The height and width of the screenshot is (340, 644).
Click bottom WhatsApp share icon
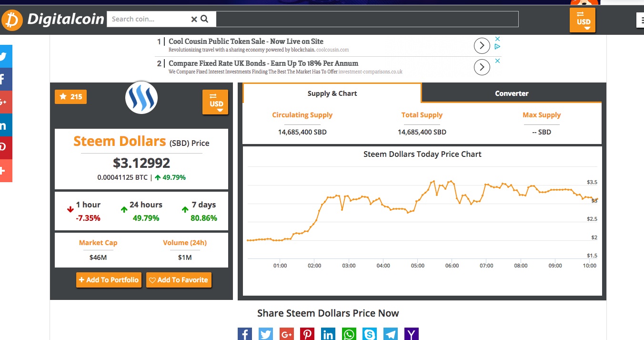[349, 334]
